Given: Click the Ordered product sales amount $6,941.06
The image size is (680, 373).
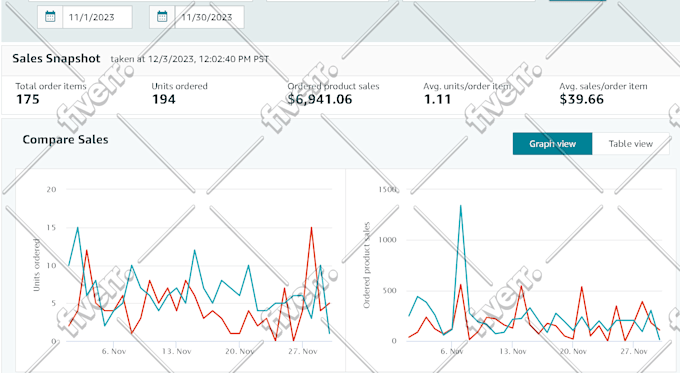Looking at the screenshot, I should 320,99.
